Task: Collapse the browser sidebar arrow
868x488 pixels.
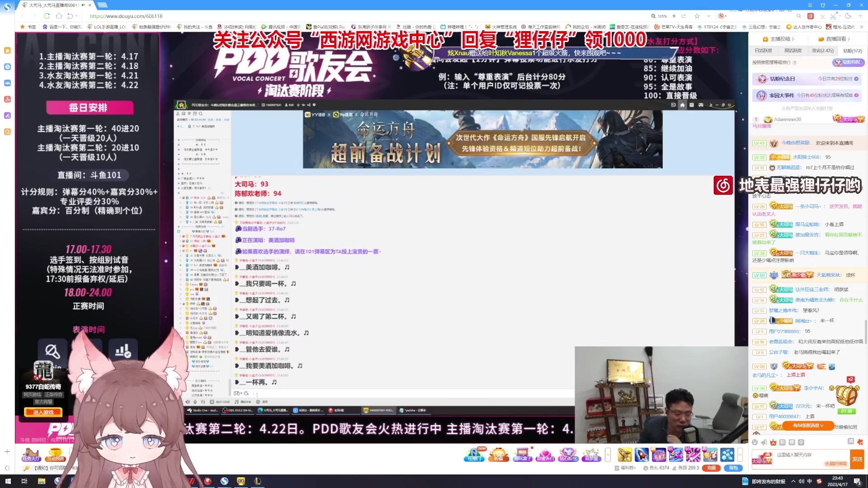Action: pyautogui.click(x=7, y=468)
